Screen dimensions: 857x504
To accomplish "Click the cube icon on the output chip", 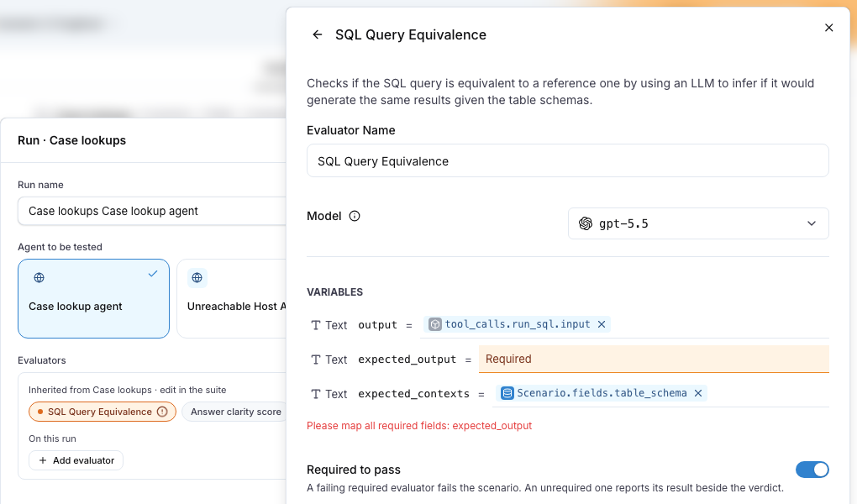I will (435, 324).
